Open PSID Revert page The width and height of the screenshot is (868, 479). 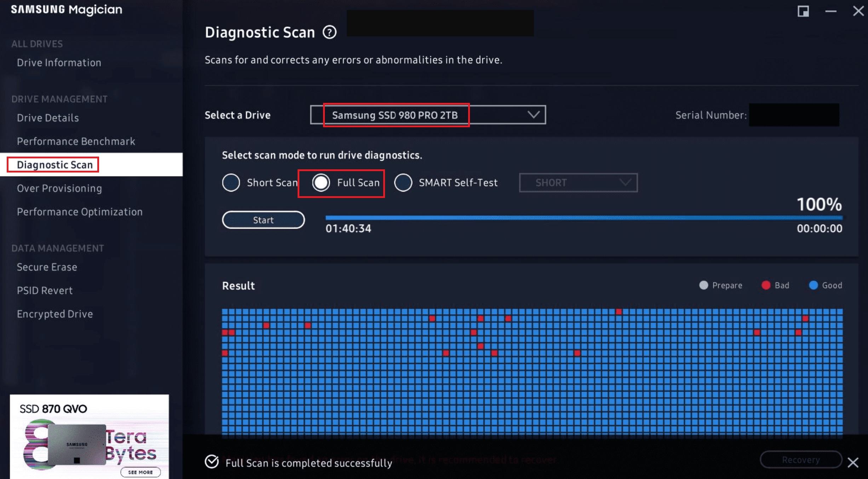[x=45, y=291]
